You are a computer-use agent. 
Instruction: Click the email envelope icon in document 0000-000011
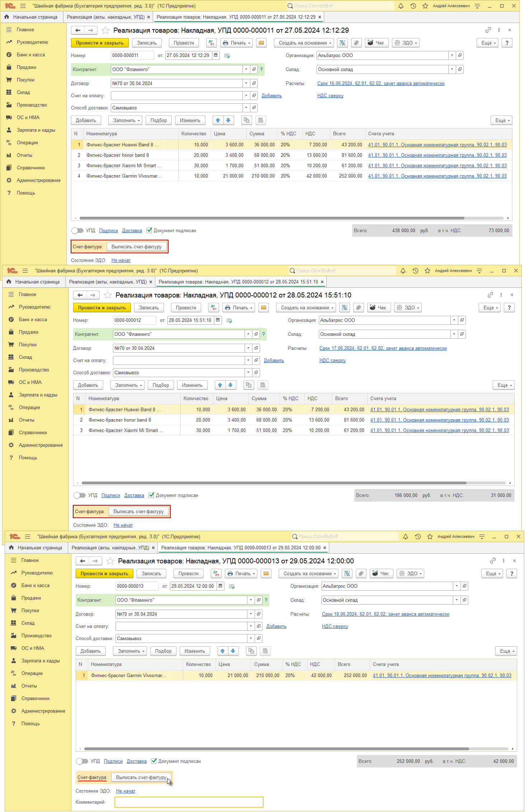[261, 43]
